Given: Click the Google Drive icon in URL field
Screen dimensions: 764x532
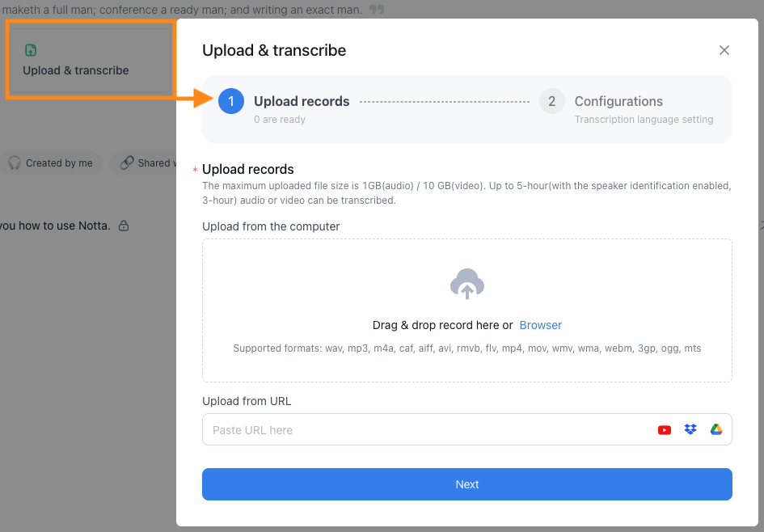Looking at the screenshot, I should 715,429.
